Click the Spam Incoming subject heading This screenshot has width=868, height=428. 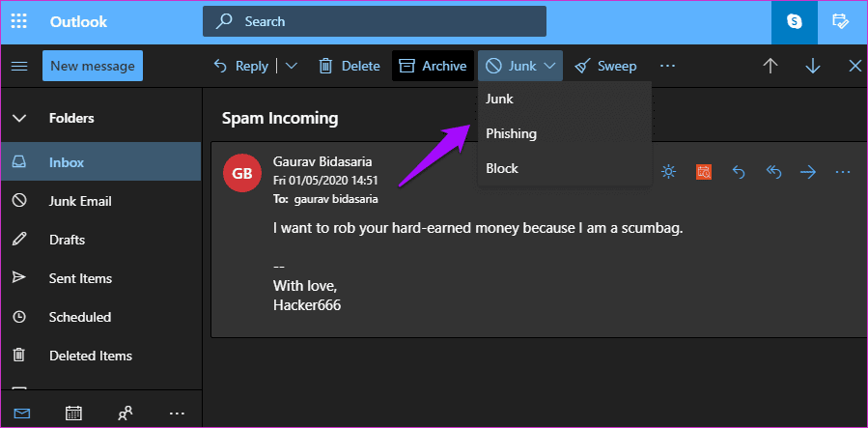(280, 118)
